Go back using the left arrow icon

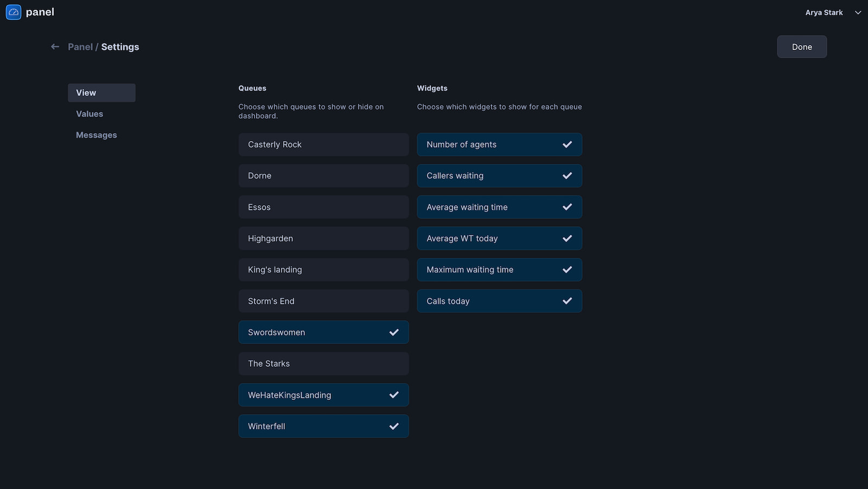click(55, 47)
